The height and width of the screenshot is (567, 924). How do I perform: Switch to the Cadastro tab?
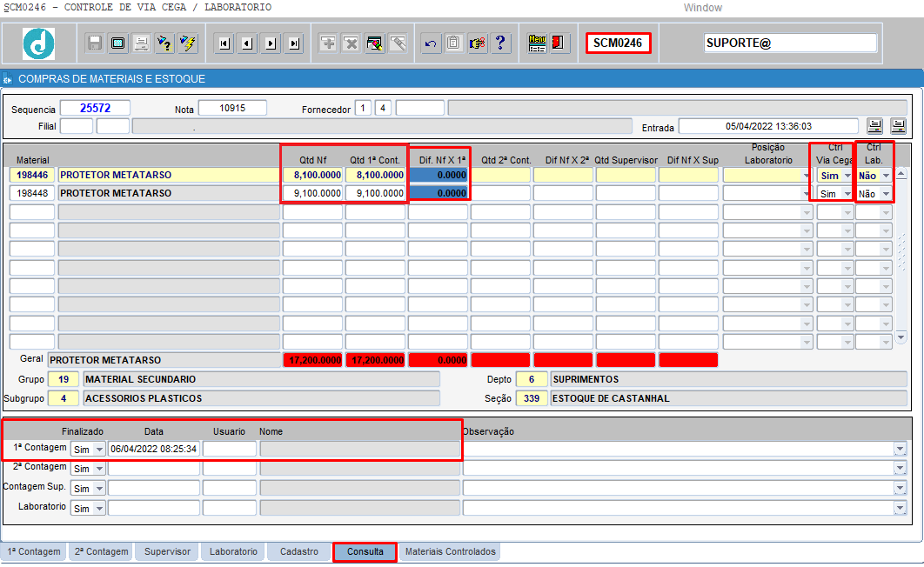pos(299,551)
